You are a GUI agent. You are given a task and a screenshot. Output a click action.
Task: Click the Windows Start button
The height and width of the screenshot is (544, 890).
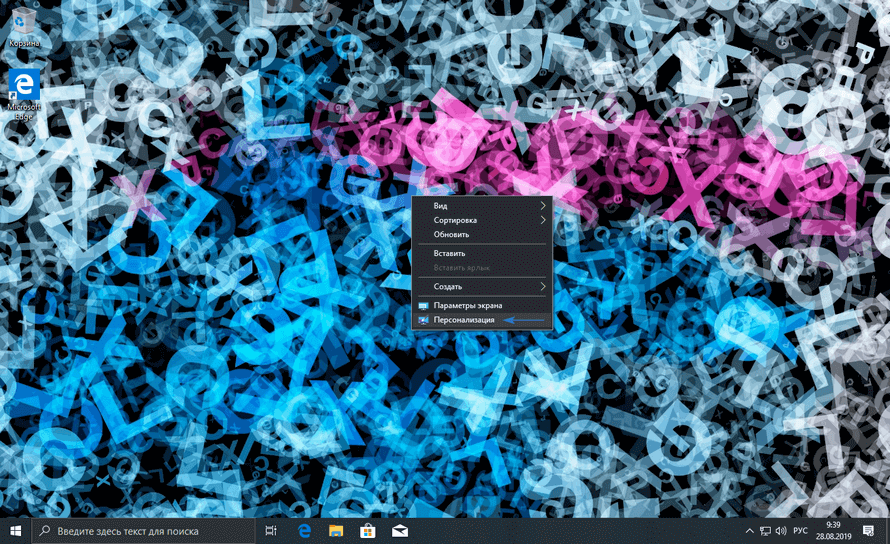(15, 531)
